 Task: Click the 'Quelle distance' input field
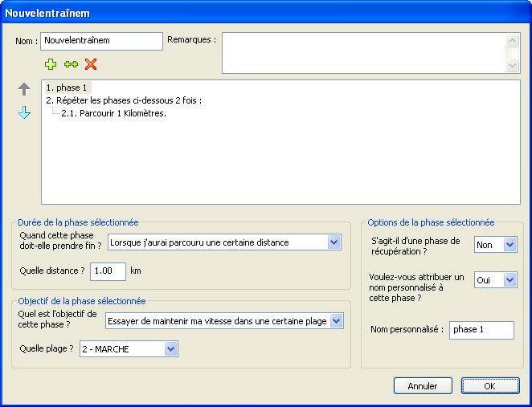(x=108, y=271)
